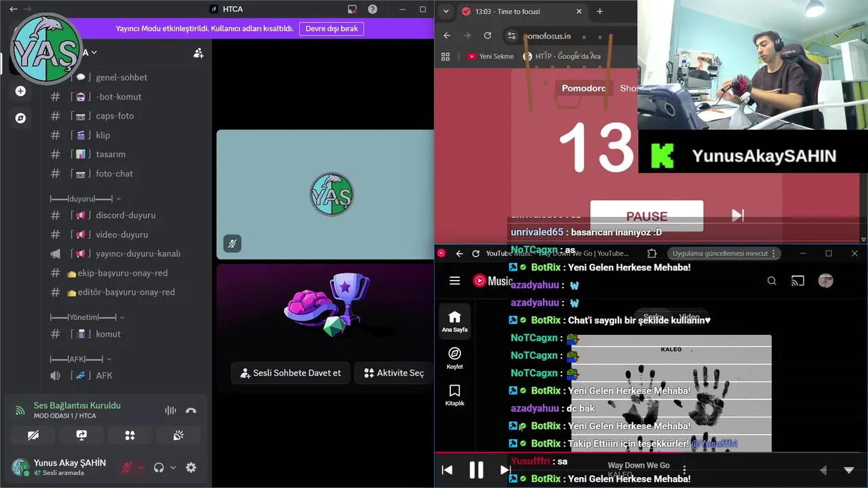Open Yunus Akay ŞAHİN user profile panel
The width and height of the screenshot is (868, 488).
[60, 468]
